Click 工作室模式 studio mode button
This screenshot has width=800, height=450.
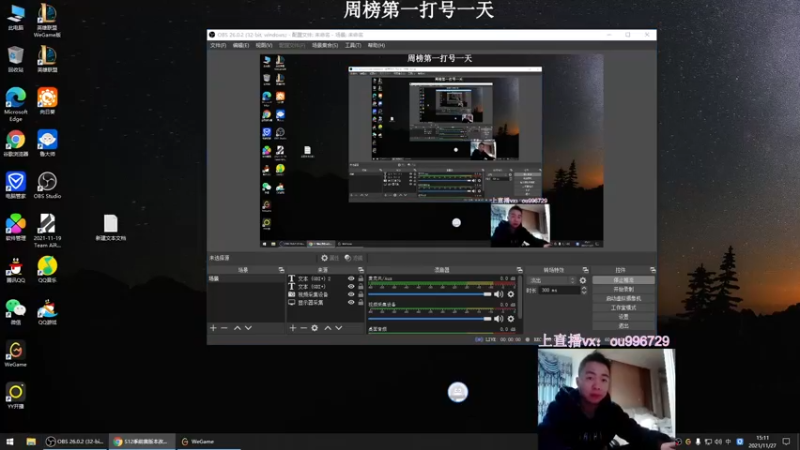coord(623,308)
